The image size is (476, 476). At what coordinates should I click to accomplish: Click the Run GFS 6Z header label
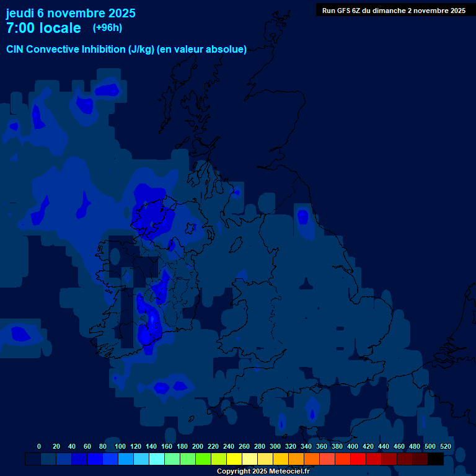394,11
